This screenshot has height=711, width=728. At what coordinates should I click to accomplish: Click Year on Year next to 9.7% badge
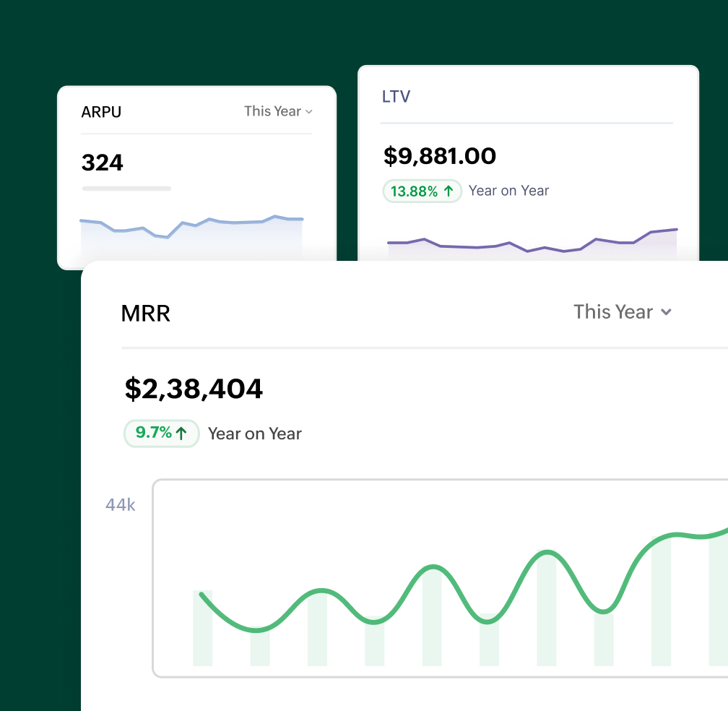(x=254, y=434)
